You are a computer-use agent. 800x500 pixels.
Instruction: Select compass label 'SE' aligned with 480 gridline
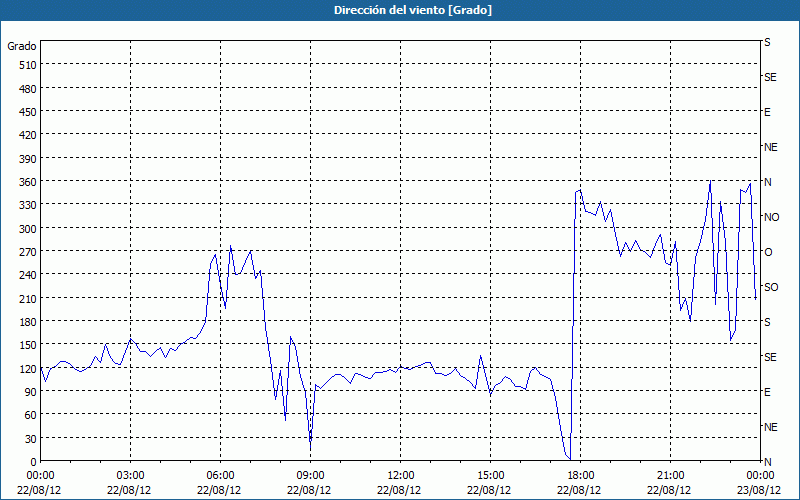[x=770, y=77]
